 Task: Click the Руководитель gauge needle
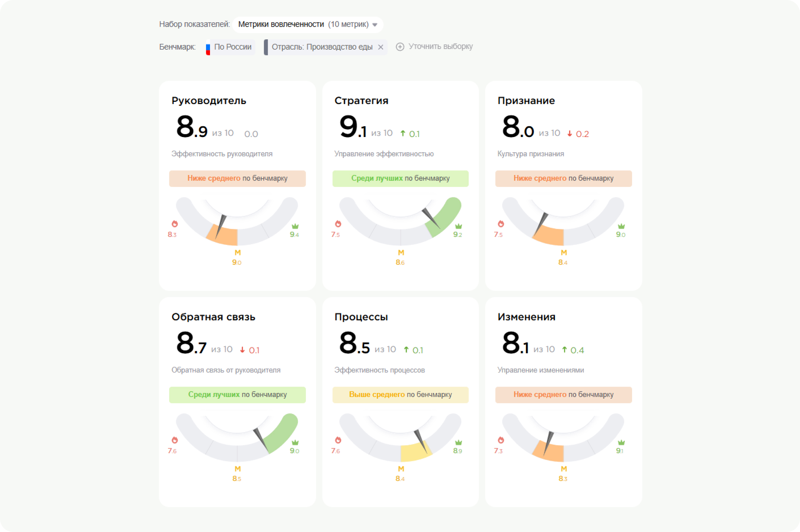(x=221, y=225)
